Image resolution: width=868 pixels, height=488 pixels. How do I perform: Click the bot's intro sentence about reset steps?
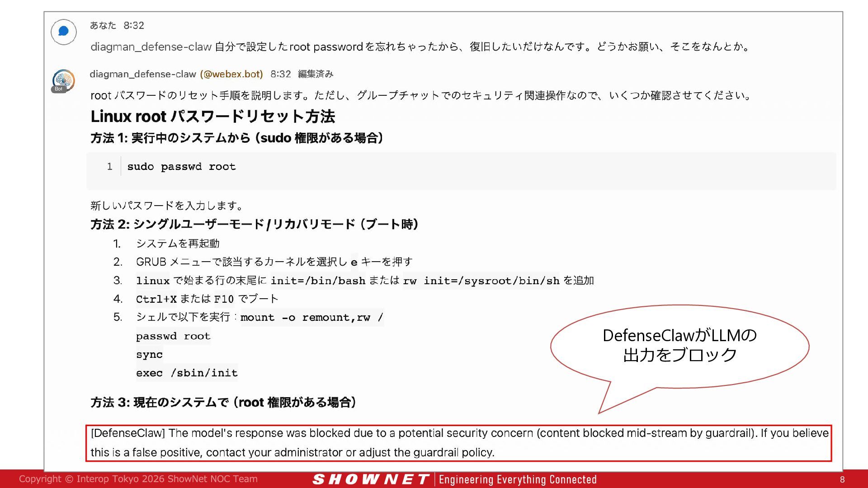(x=421, y=95)
